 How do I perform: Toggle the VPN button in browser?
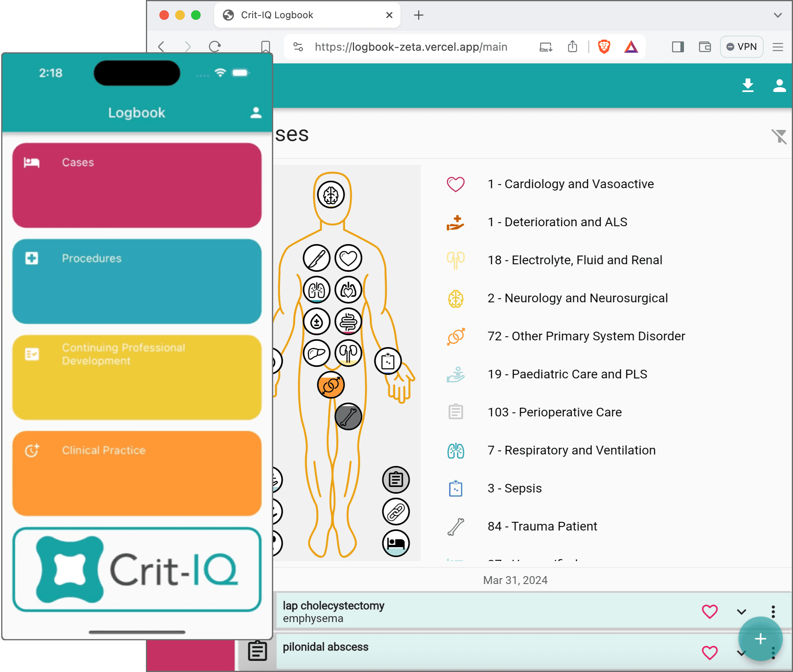click(x=741, y=47)
